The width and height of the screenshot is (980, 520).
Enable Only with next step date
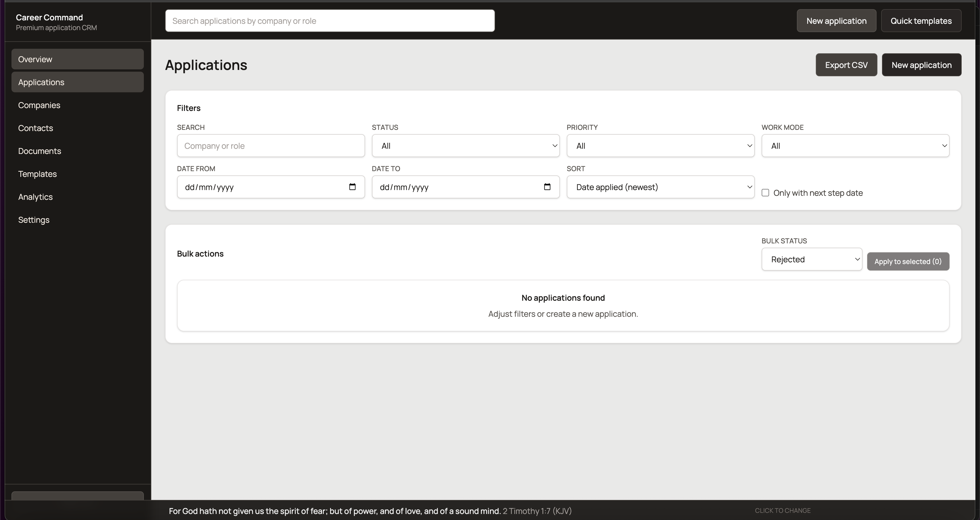coord(765,193)
